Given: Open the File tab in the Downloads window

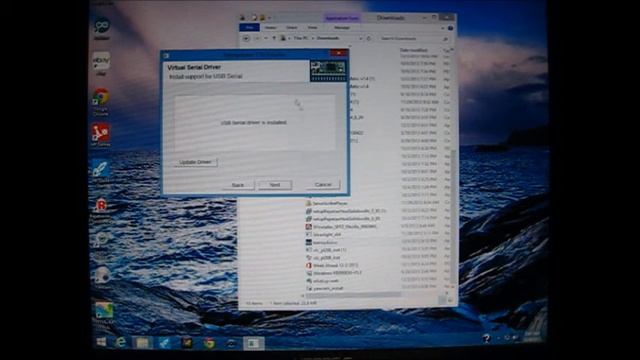Looking at the screenshot, I should pos(249,27).
